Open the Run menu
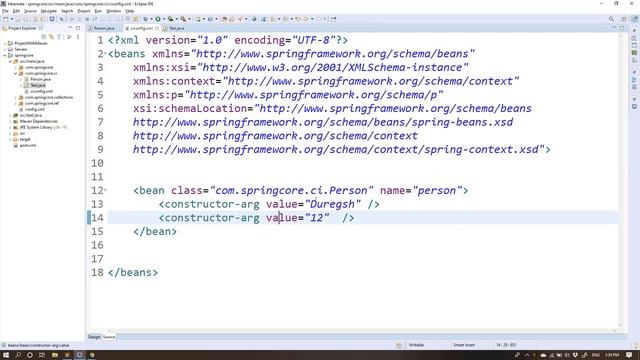The width and height of the screenshot is (640, 360). [x=98, y=11]
